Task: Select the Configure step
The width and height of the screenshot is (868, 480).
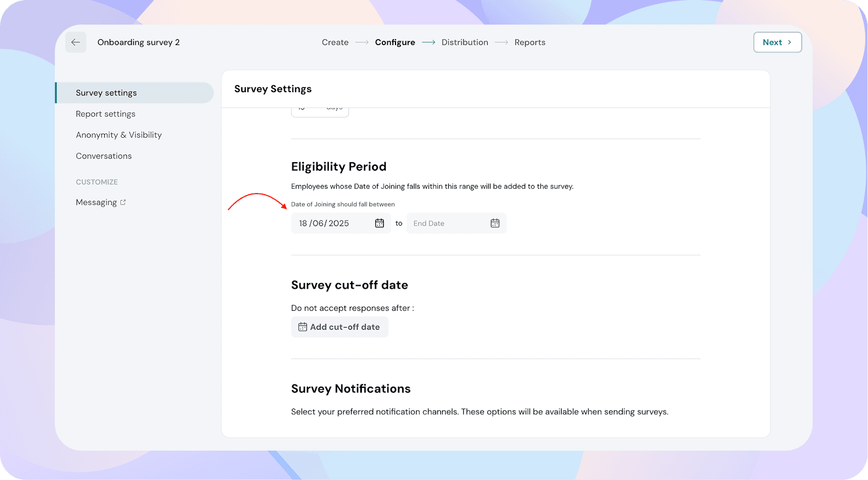Action: tap(395, 42)
